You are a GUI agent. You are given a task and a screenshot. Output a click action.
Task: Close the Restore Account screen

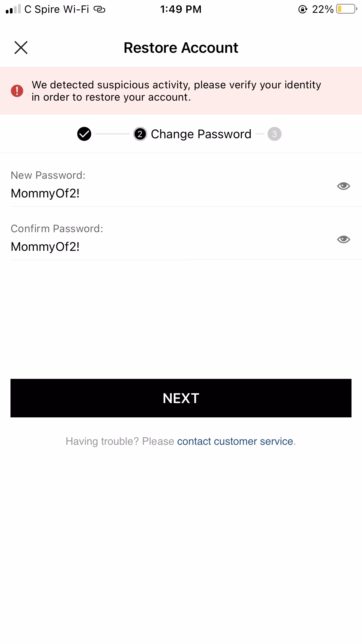pyautogui.click(x=21, y=48)
